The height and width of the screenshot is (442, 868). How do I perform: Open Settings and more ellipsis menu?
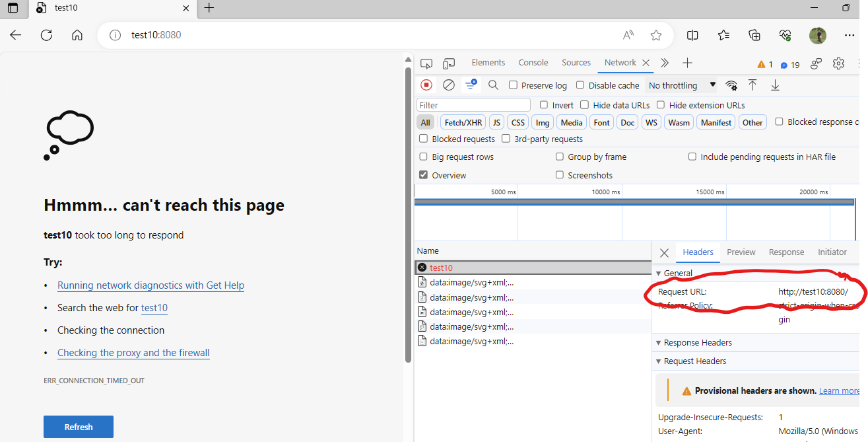(850, 35)
